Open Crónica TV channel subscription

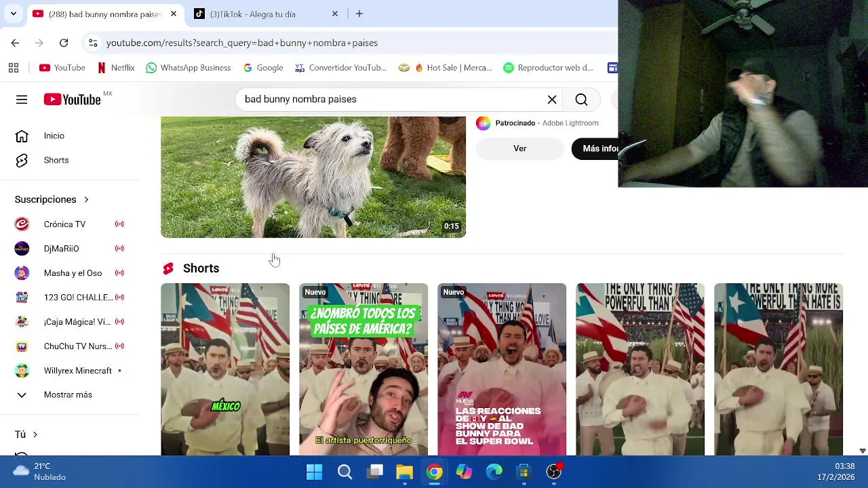[71, 224]
